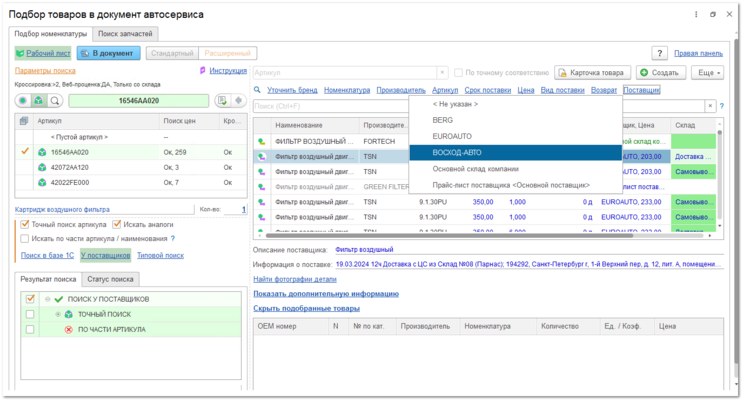Image resolution: width=743 pixels, height=401 pixels.
Task: Click the У поставщиков search link
Action: pos(105,255)
